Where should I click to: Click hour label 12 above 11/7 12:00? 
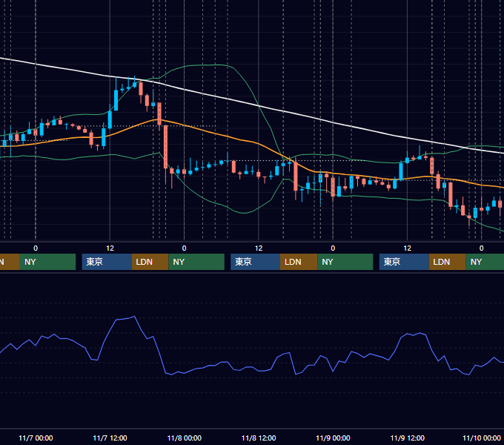tap(110, 248)
